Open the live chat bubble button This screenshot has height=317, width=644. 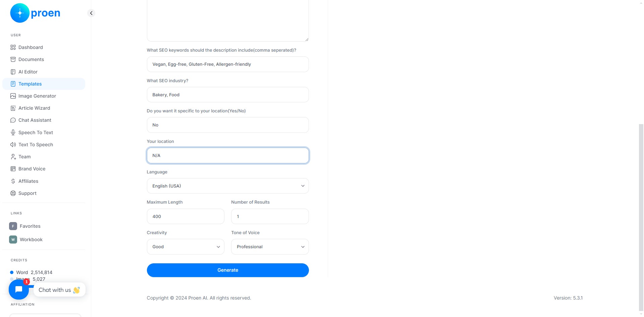click(x=19, y=289)
